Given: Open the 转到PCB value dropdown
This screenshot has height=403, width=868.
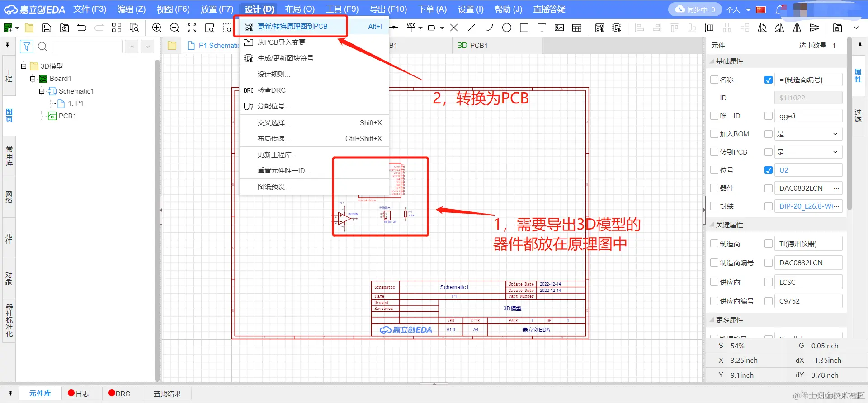Looking at the screenshot, I should click(x=808, y=152).
